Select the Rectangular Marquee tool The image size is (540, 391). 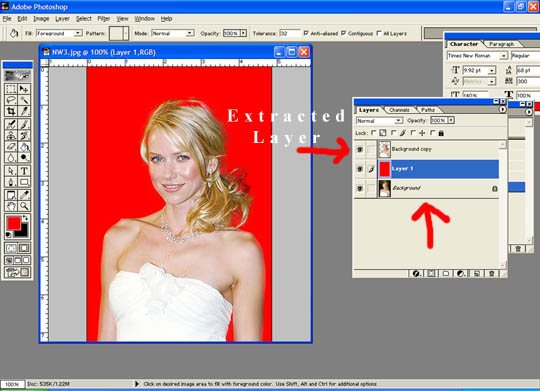click(x=11, y=89)
